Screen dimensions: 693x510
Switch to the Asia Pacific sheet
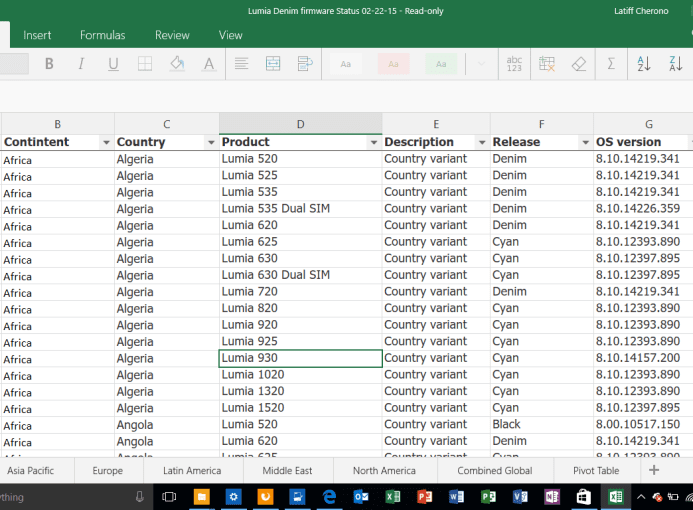click(x=30, y=471)
